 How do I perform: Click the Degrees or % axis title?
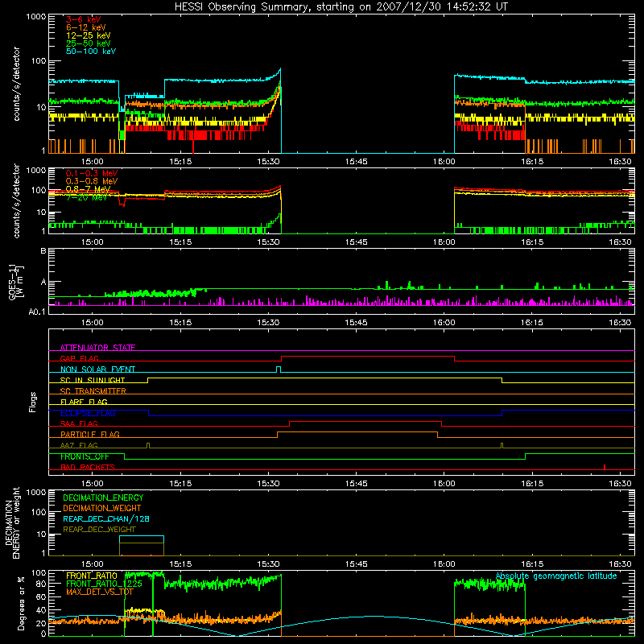tap(21, 603)
